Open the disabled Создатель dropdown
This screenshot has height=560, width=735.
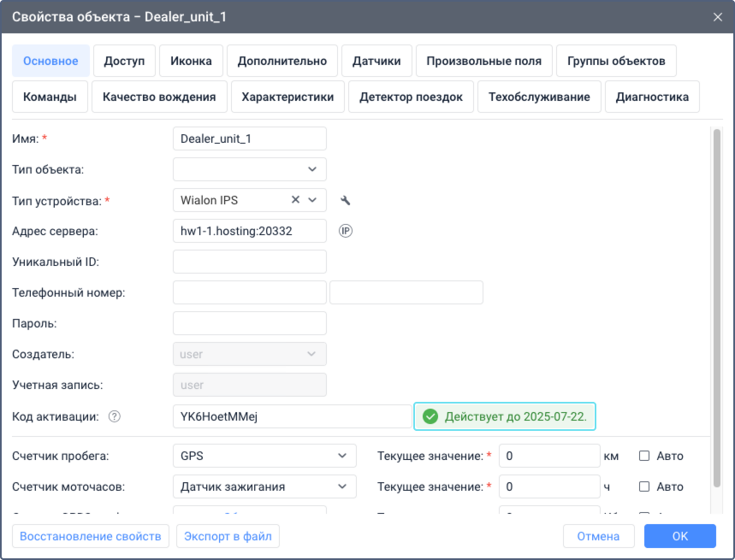(250, 354)
